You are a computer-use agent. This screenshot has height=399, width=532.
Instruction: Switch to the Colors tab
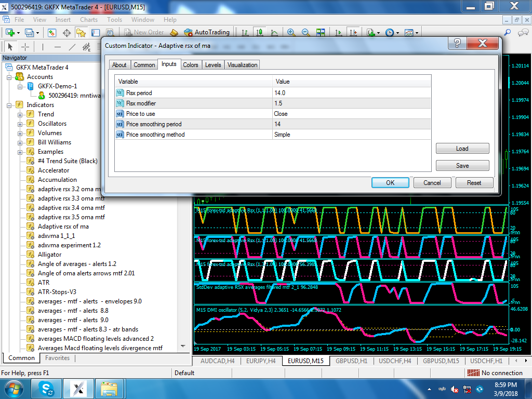(x=191, y=65)
